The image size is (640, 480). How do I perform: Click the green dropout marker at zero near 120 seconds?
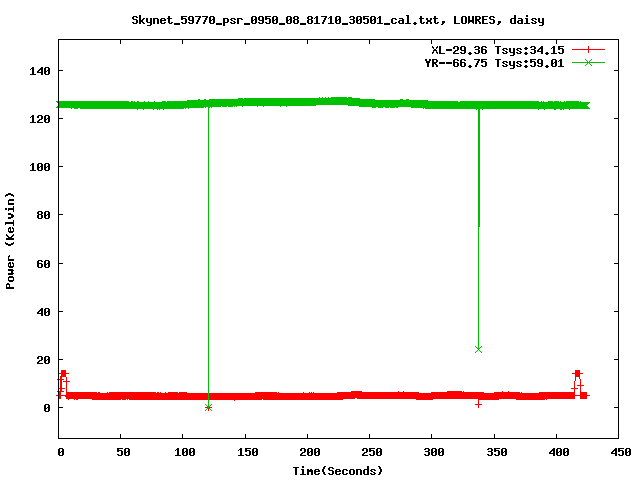click(x=208, y=407)
